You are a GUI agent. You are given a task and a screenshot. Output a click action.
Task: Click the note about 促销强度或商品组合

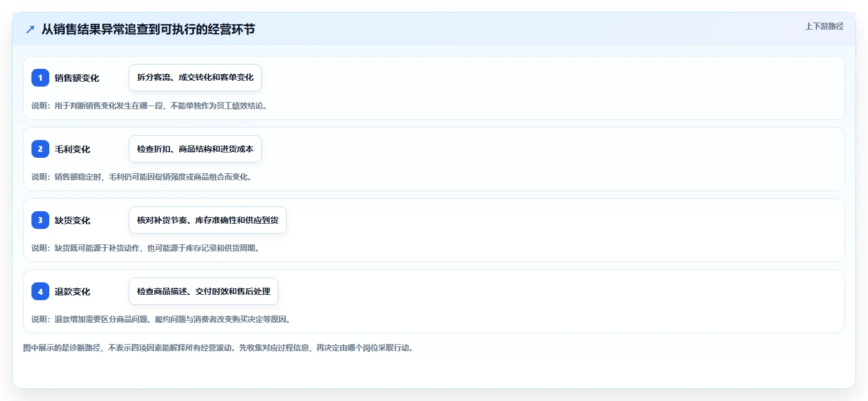pyautogui.click(x=141, y=177)
